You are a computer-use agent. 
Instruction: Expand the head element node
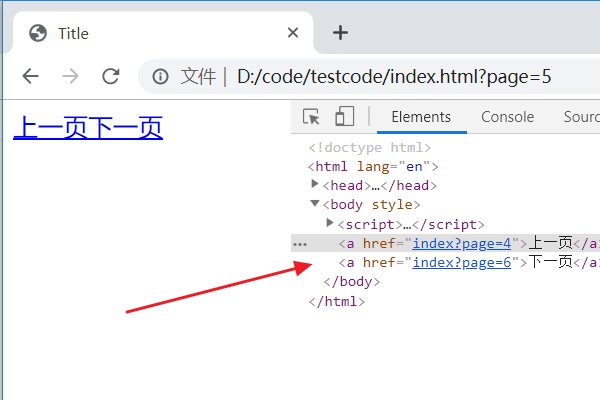coord(316,185)
